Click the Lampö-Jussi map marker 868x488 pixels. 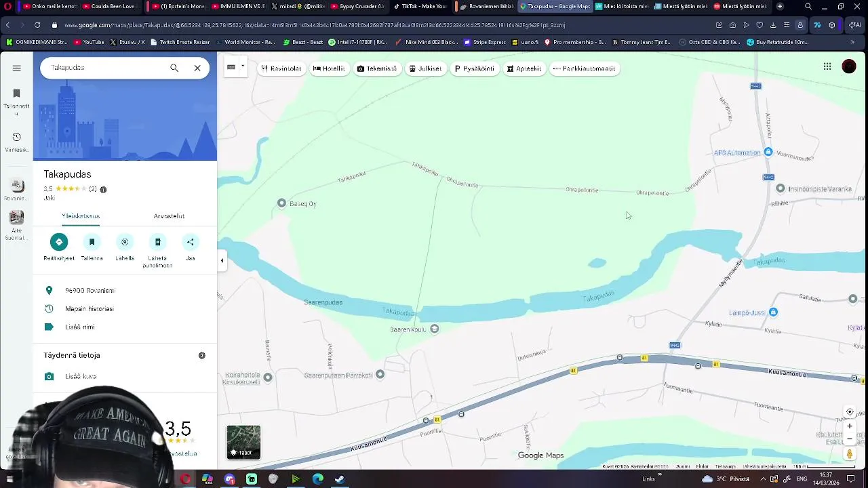pos(773,312)
